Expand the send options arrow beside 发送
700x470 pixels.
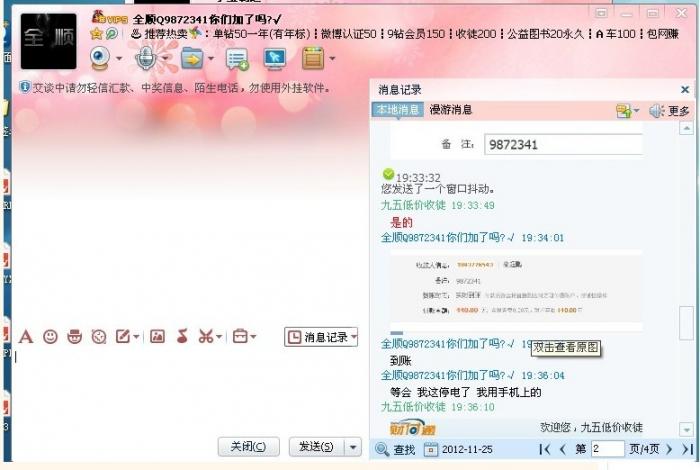[353, 447]
